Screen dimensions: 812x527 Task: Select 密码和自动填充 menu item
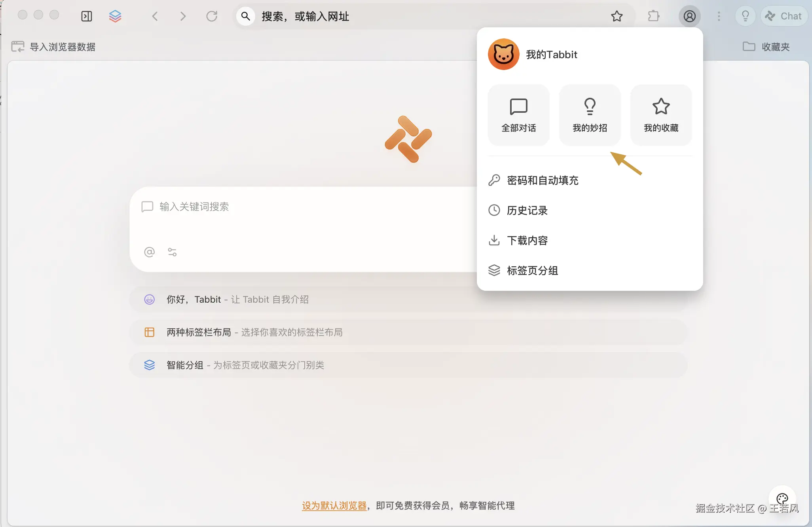click(x=542, y=180)
